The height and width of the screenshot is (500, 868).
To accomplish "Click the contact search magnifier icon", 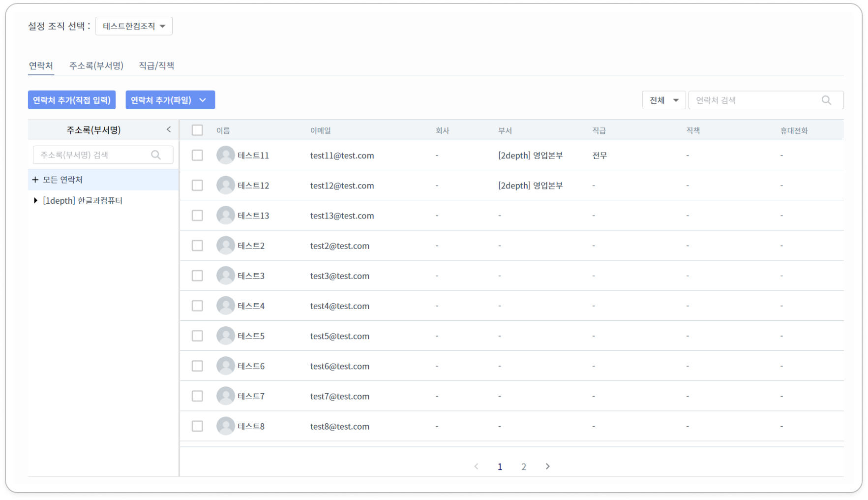I will (x=826, y=100).
